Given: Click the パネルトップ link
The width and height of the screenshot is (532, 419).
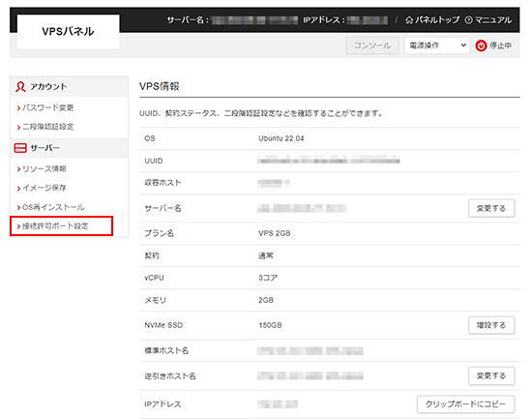Looking at the screenshot, I should click(437, 20).
